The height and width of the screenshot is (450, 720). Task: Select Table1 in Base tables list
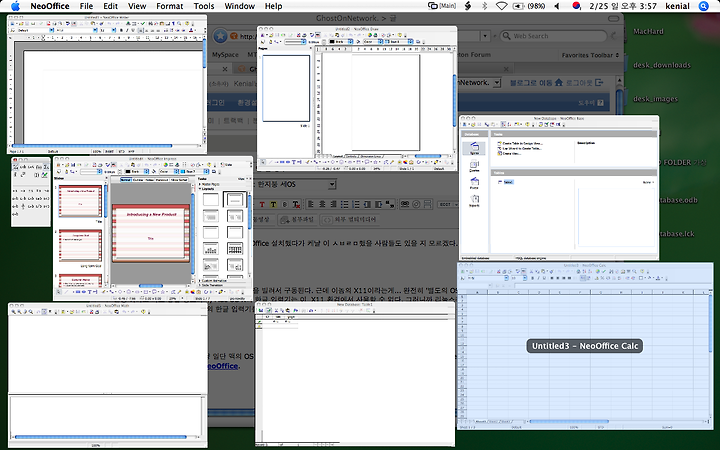(x=508, y=182)
